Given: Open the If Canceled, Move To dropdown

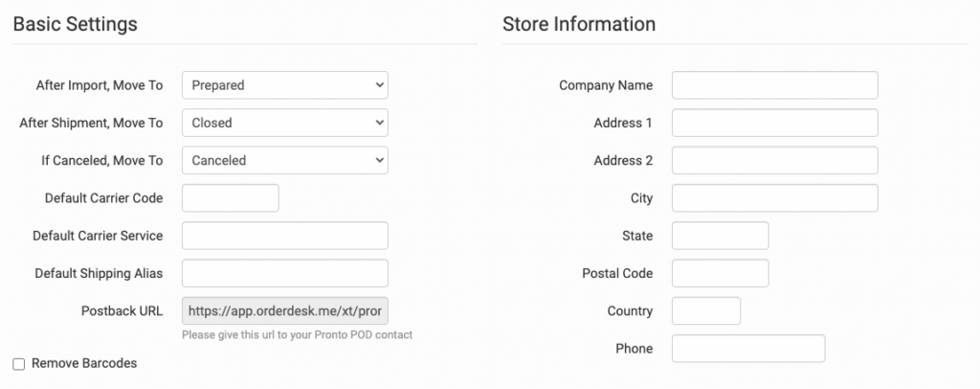Looking at the screenshot, I should pyautogui.click(x=284, y=160).
